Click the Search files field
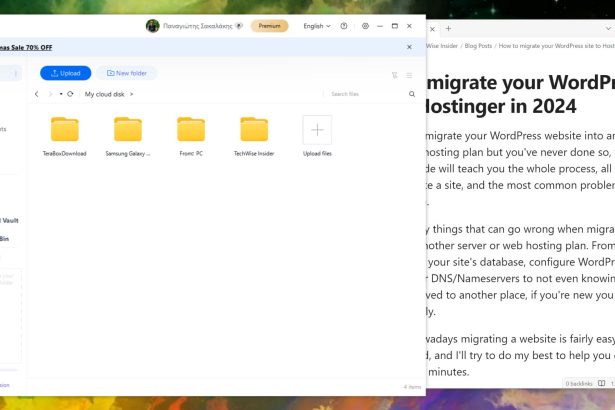Screen dimensions: 615x410 365,94
